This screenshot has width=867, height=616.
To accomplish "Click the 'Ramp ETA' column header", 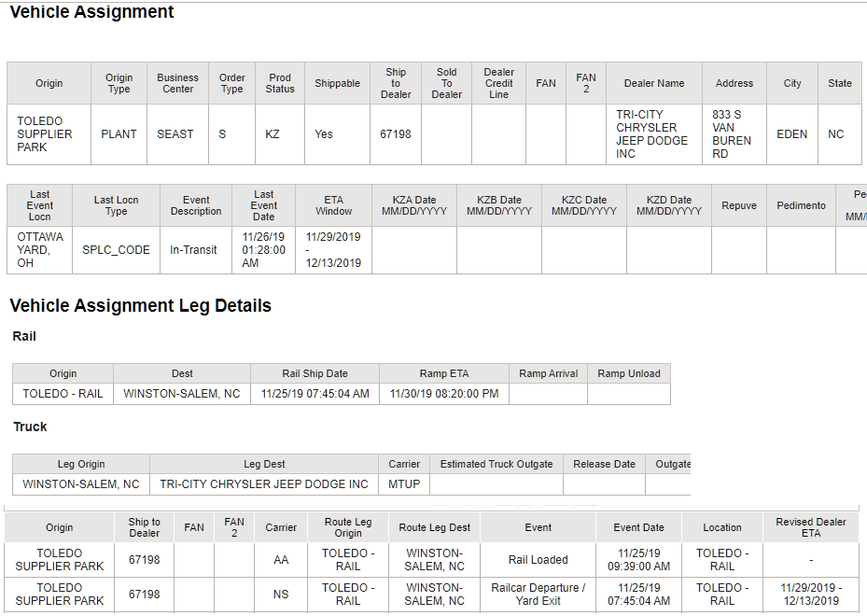I will coord(444,373).
